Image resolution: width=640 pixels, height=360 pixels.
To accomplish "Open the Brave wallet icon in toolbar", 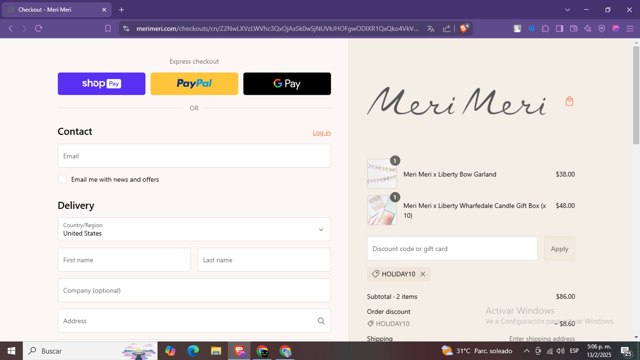I will coord(573,29).
